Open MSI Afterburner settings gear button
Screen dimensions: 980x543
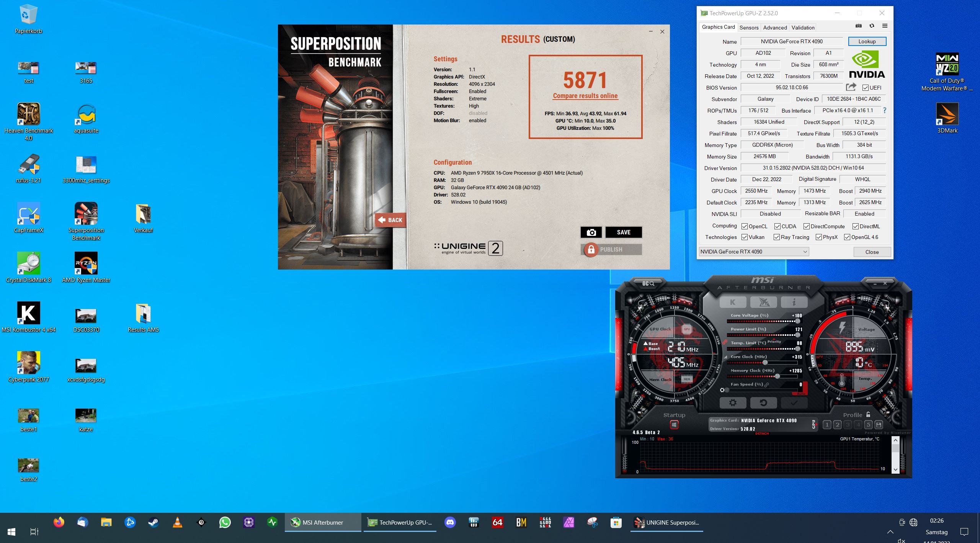(733, 403)
